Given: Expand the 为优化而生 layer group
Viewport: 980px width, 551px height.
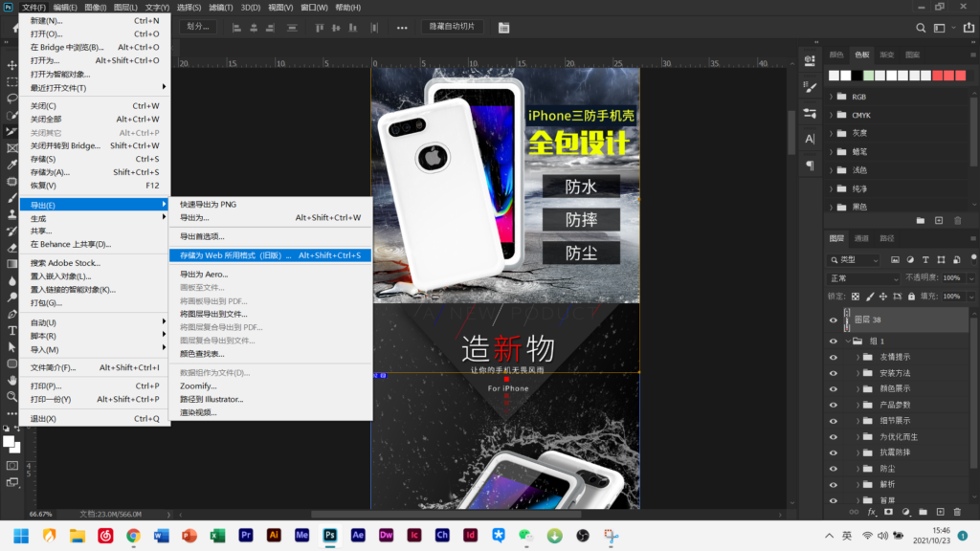Looking at the screenshot, I should [858, 436].
